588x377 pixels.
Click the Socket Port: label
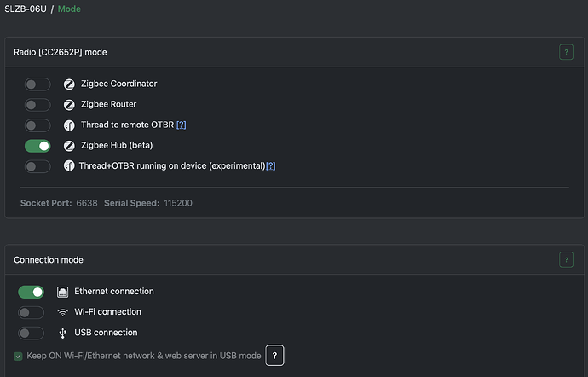(46, 203)
